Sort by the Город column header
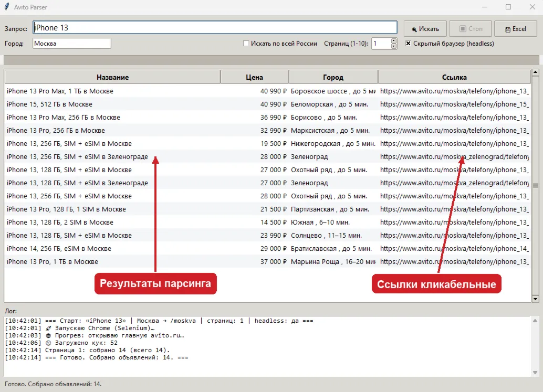 (333, 77)
